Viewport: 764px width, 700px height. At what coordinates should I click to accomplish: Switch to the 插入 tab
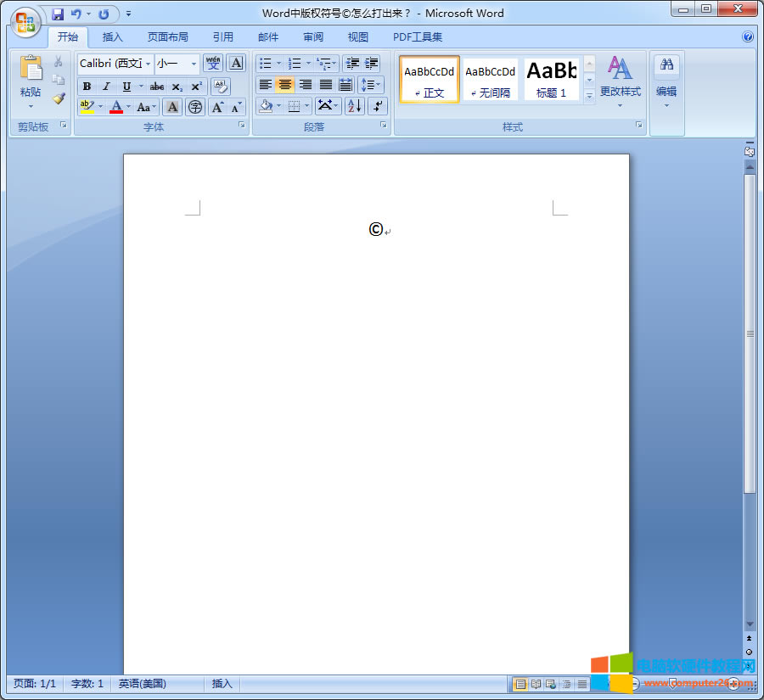(113, 37)
